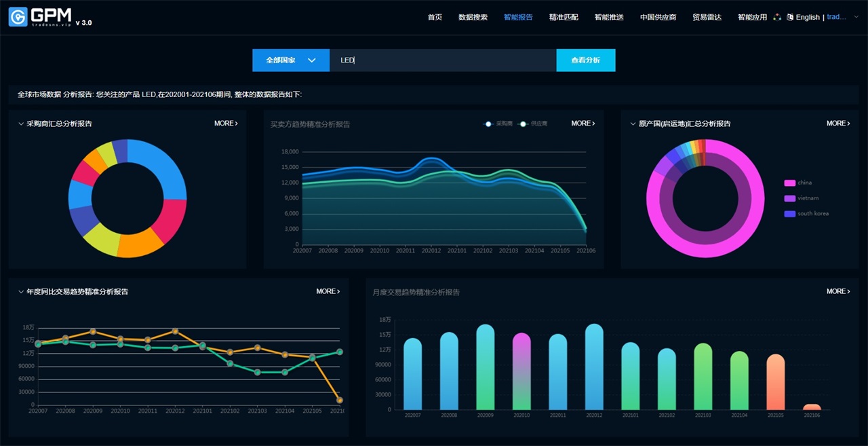This screenshot has height=446, width=868.
Task: Open the 全部国家 country dropdown
Action: [291, 60]
